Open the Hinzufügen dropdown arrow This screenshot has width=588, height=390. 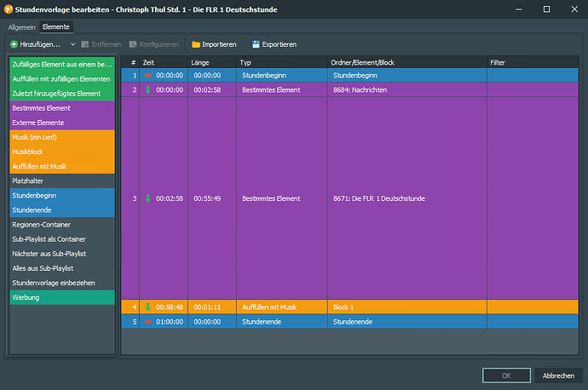[72, 43]
